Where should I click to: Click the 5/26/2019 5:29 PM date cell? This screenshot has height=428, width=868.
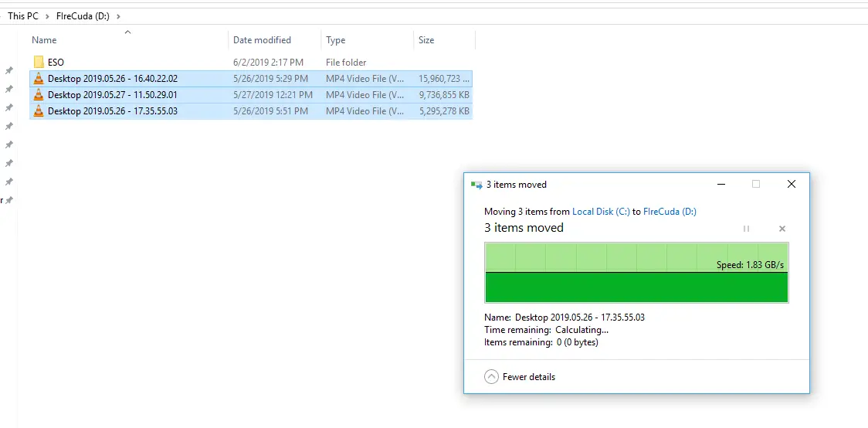[270, 79]
